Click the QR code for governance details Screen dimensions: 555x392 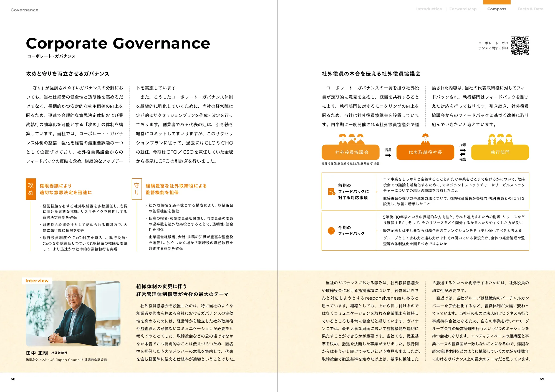[520, 46]
